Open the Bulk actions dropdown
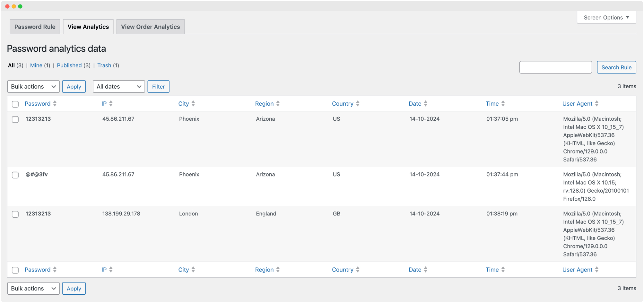 (33, 86)
